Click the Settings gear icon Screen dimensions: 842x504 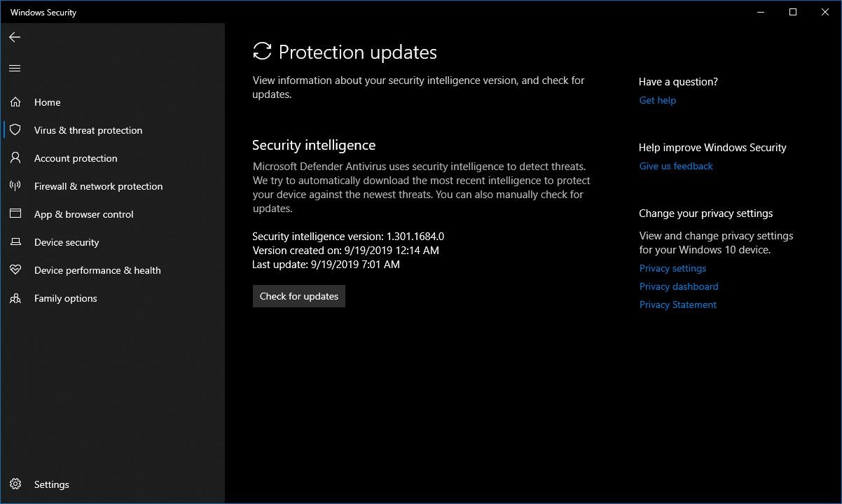tap(15, 484)
